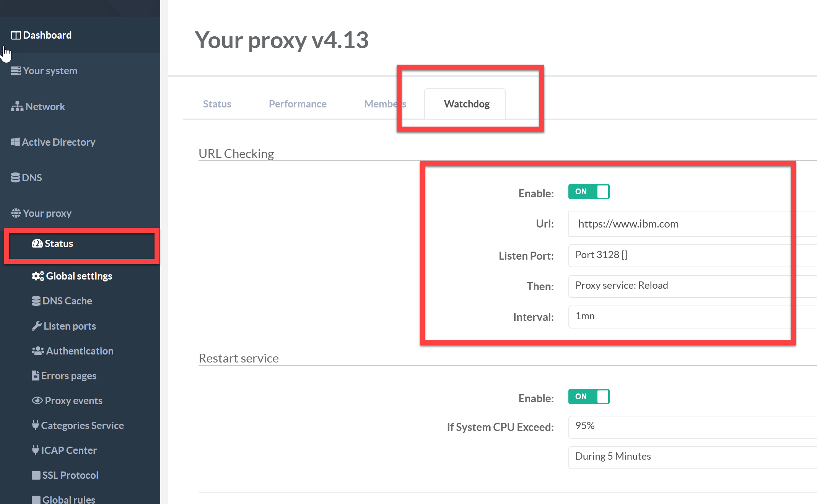Switch to the Status tab
The width and height of the screenshot is (817, 504).
pos(217,104)
